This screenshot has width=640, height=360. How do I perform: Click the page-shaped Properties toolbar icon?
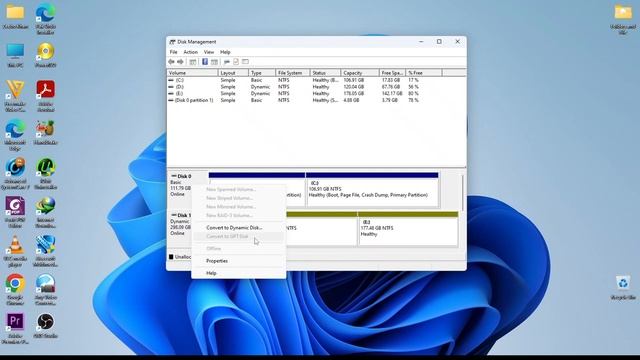(x=236, y=62)
